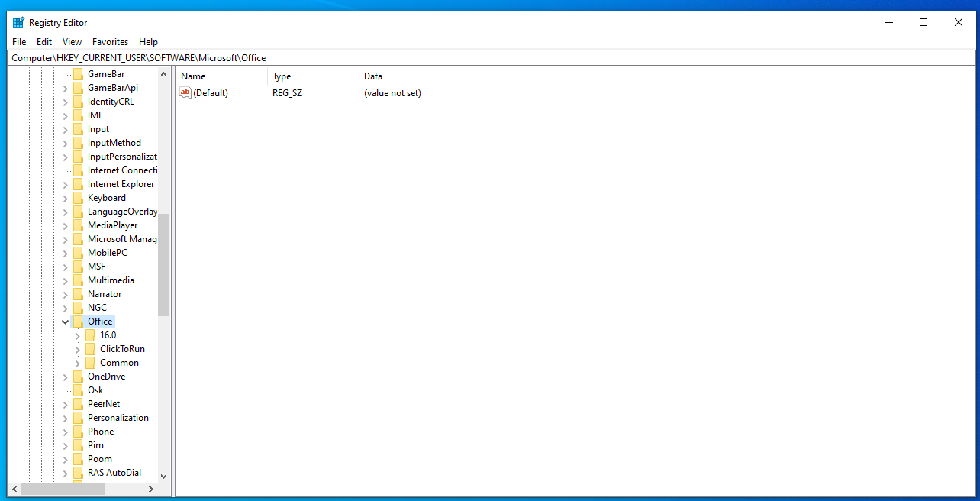Select the Poom key label
Screen dimensions: 980x501
coord(100,459)
